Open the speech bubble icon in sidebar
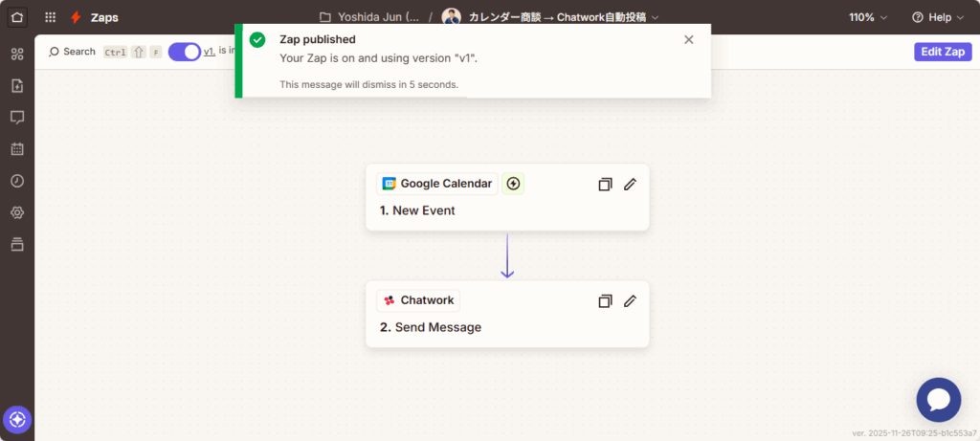Viewport: 980px width, 441px height. [17, 118]
